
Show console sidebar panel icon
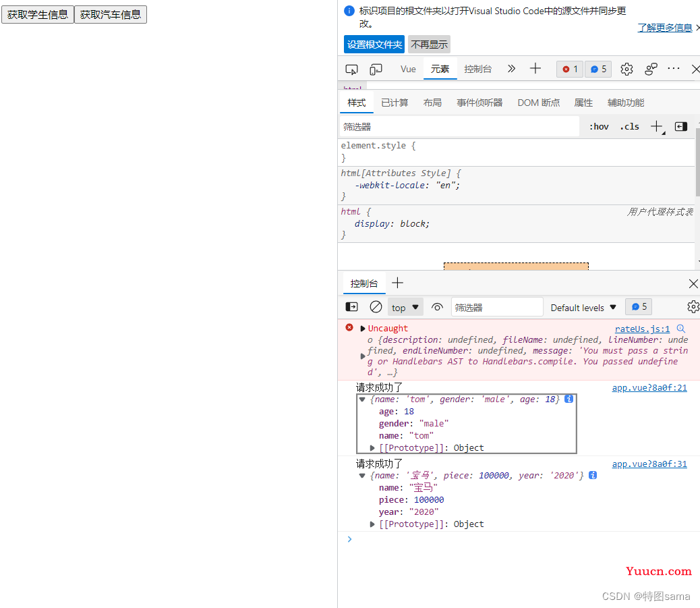(352, 307)
